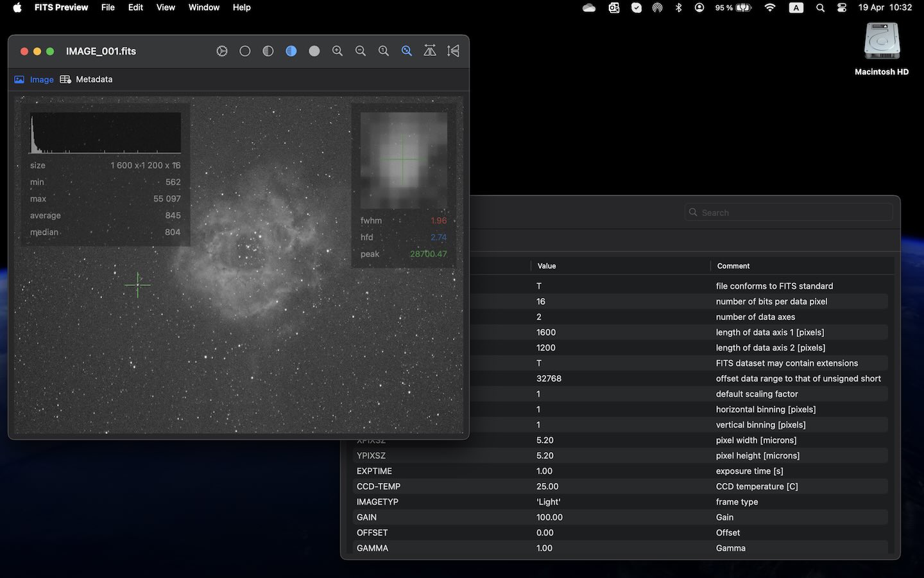Switch to the Metadata tab
The image size is (924, 578).
tap(86, 80)
